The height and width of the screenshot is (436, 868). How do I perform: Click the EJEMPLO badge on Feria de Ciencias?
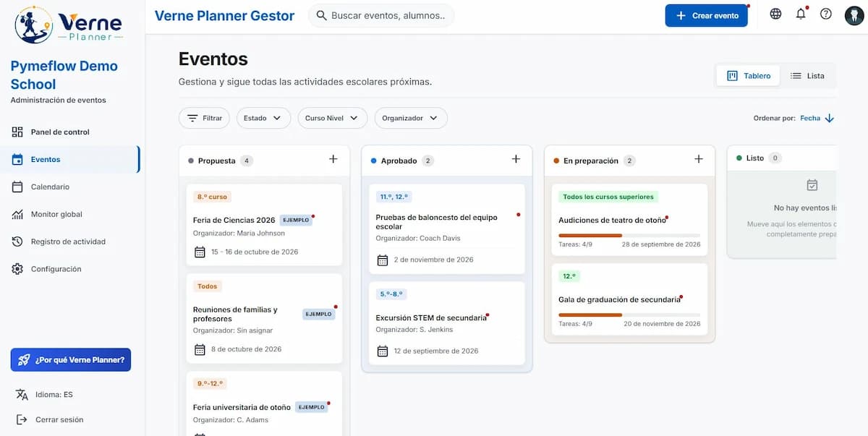[x=296, y=220]
